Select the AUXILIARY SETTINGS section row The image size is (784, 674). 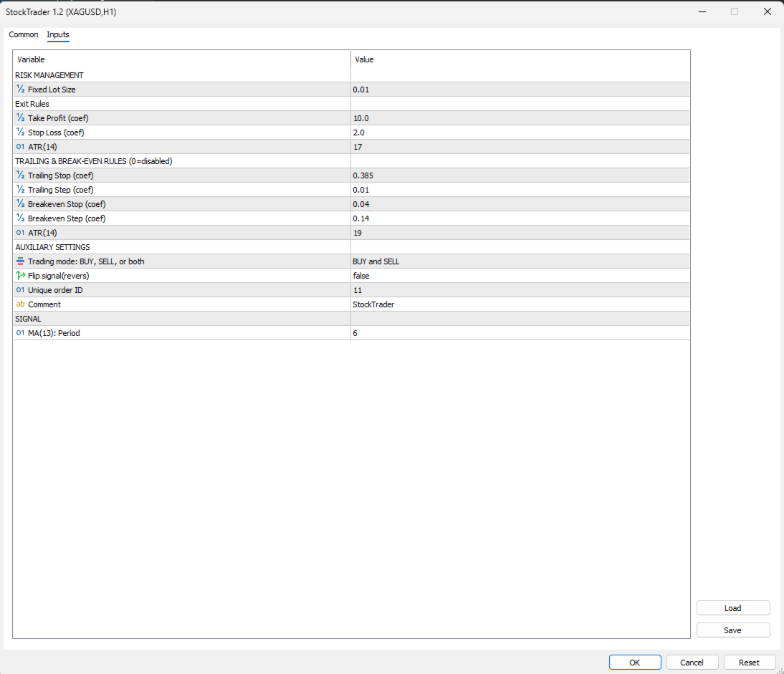pos(351,247)
